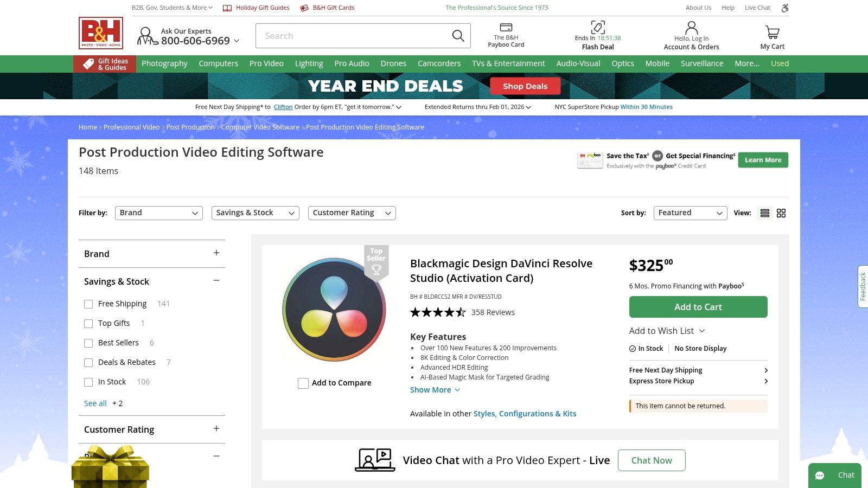
Task: Click the accessibility icon in the header
Action: click(x=785, y=8)
